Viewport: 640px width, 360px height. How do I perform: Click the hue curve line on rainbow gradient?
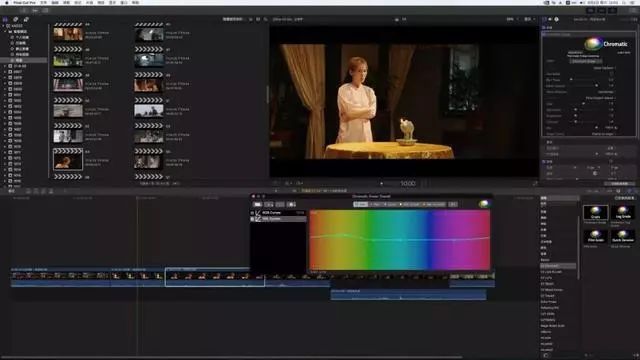pos(400,239)
